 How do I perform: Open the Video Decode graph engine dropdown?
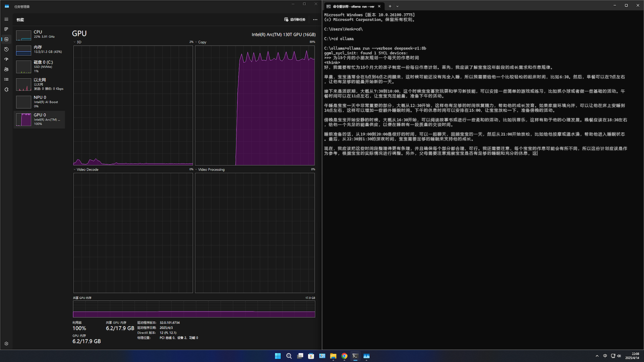86,170
